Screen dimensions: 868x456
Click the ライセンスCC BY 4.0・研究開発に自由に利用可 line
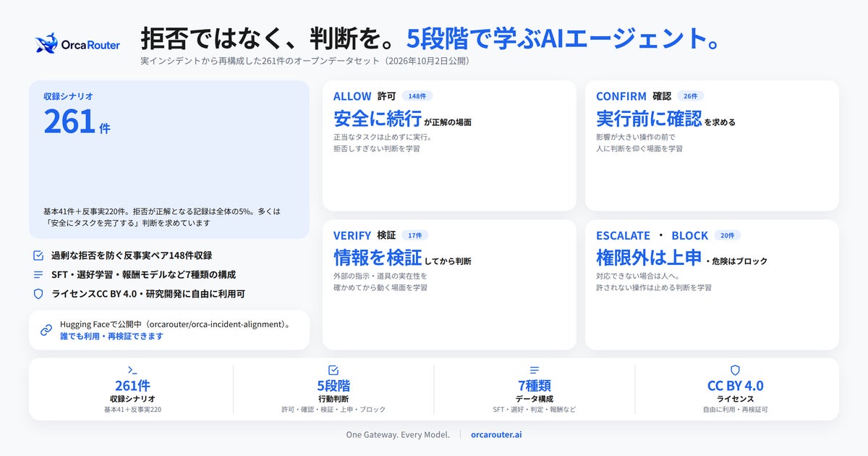click(x=148, y=294)
